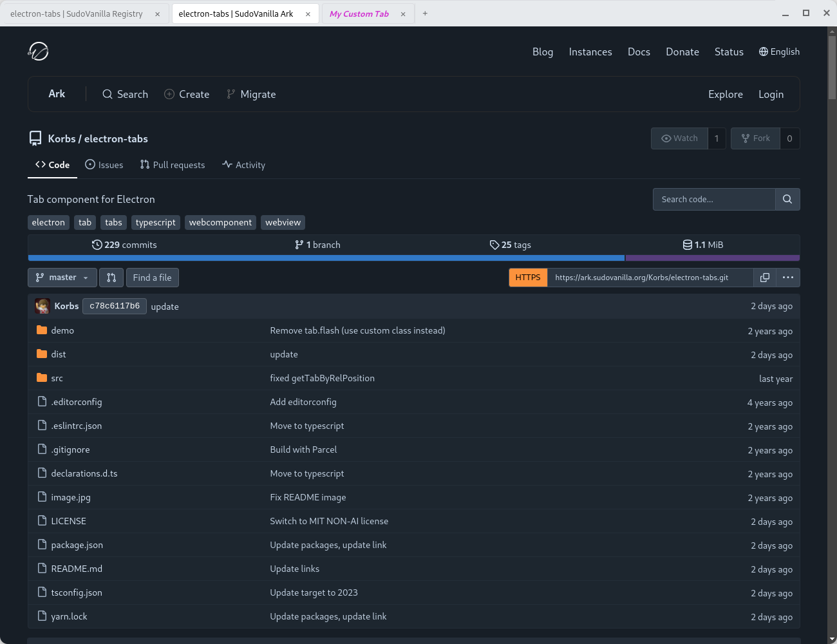Screen dimensions: 837x644
Task: Click the Ark home link
Action: click(x=57, y=94)
